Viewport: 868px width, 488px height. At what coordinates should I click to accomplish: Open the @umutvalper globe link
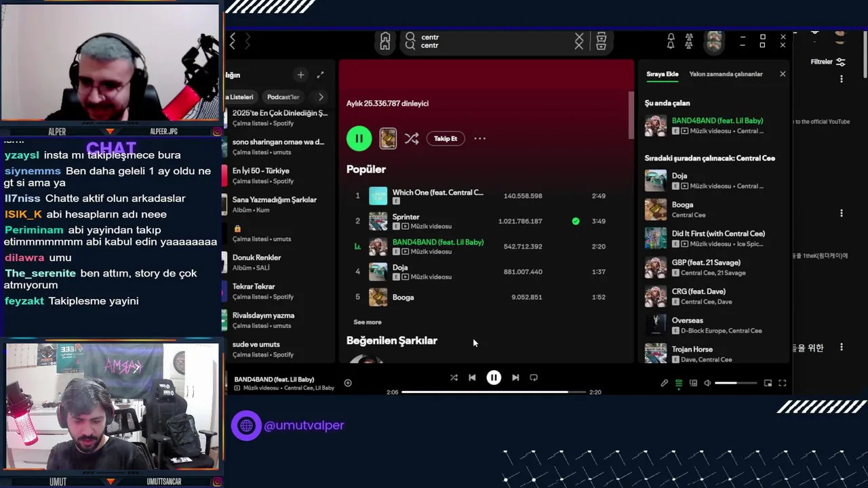pos(246,426)
